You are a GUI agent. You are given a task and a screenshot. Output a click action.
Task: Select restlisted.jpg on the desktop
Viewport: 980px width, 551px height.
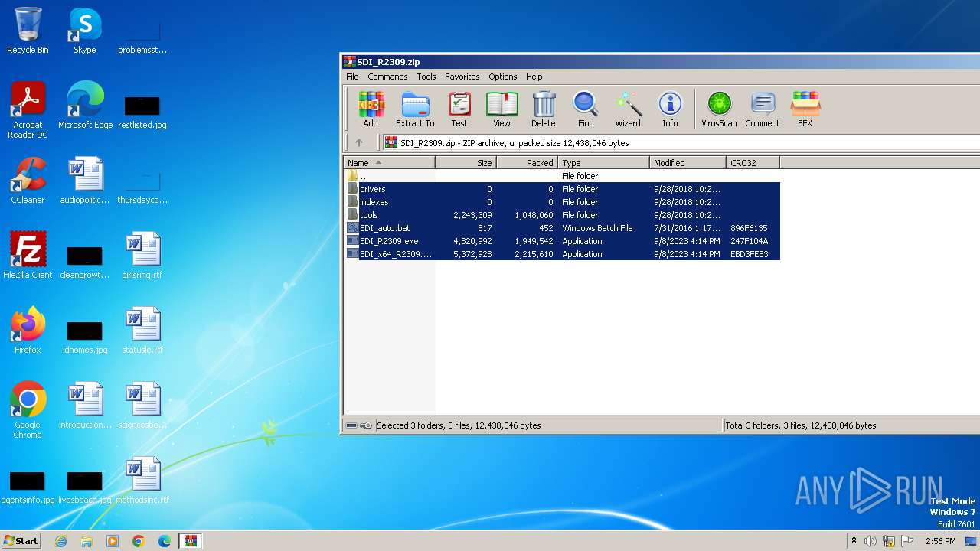click(142, 112)
